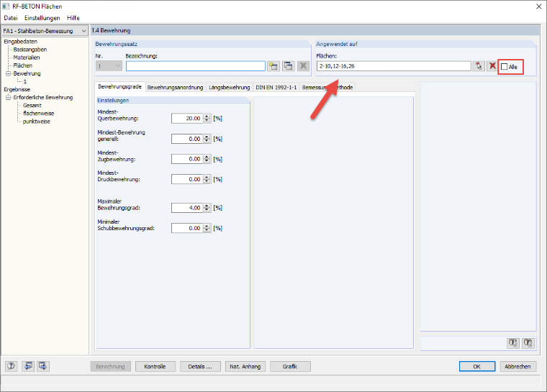Select punktweise in the results tree
547x392 pixels.
tap(36, 122)
